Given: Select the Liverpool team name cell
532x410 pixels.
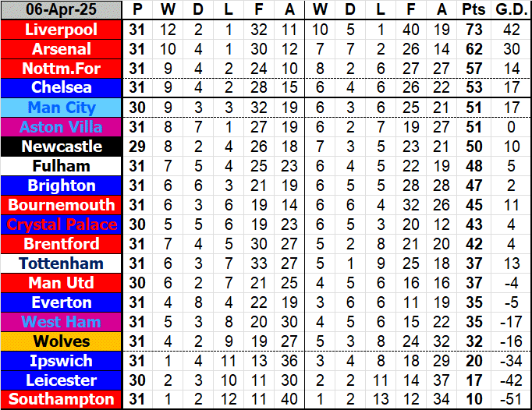Looking at the screenshot, I should coord(62,30).
